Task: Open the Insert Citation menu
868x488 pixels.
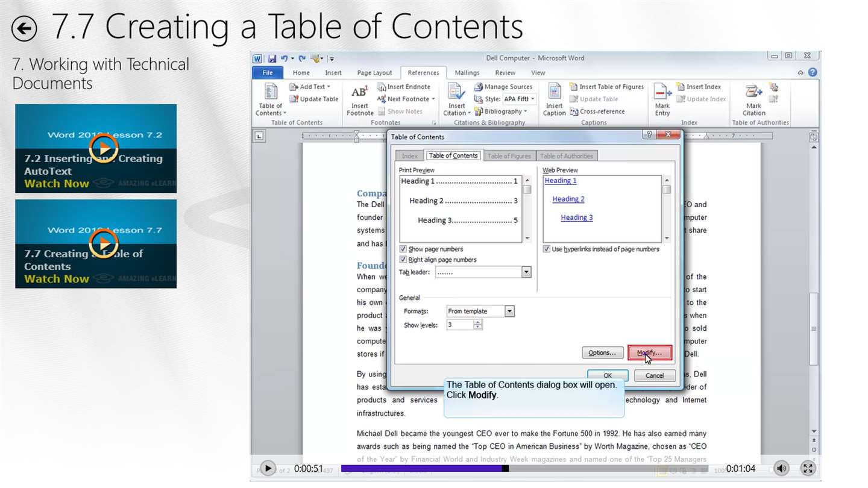Action: pos(457,99)
